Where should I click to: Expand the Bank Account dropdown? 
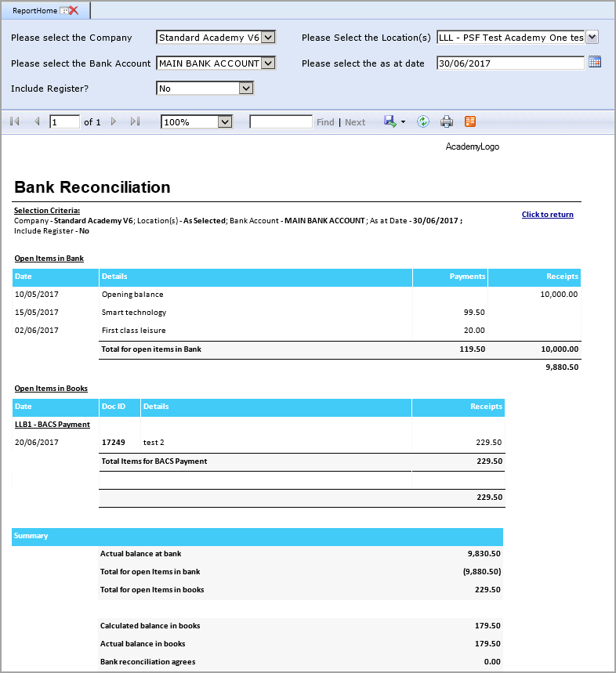point(267,63)
